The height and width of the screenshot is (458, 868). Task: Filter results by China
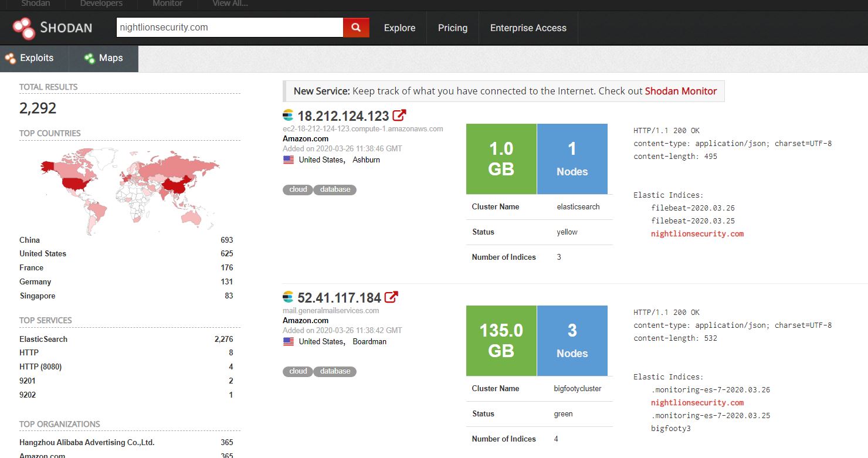(x=30, y=240)
